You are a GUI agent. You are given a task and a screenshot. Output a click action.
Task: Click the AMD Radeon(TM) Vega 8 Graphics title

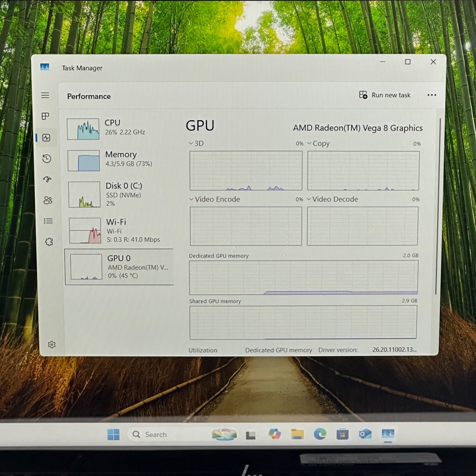(358, 128)
